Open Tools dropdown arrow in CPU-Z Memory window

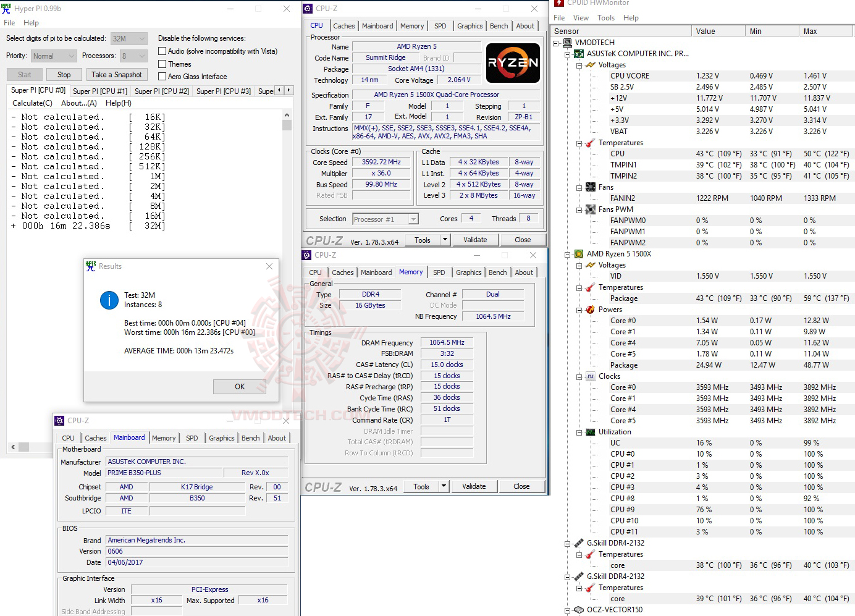pos(443,486)
